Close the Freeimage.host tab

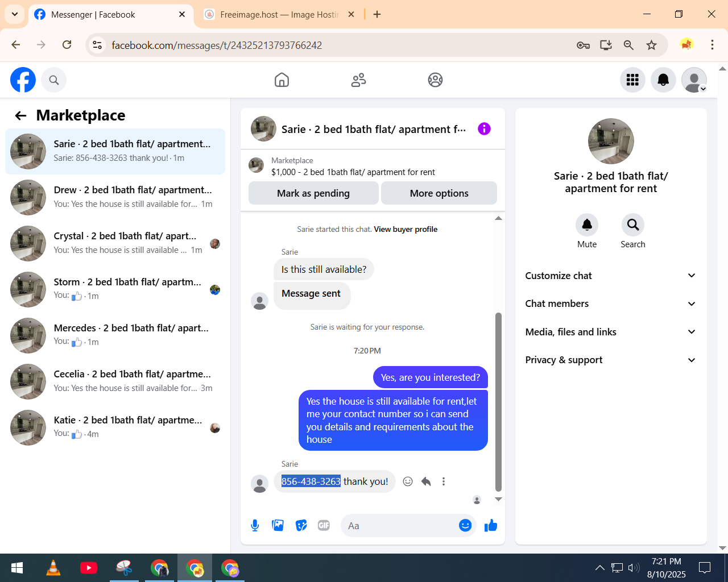tap(351, 14)
